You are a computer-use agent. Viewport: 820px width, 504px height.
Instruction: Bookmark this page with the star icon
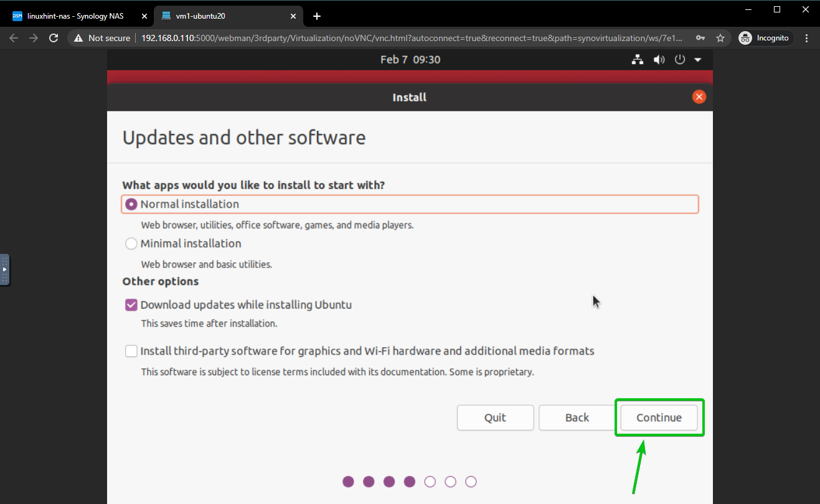point(720,38)
